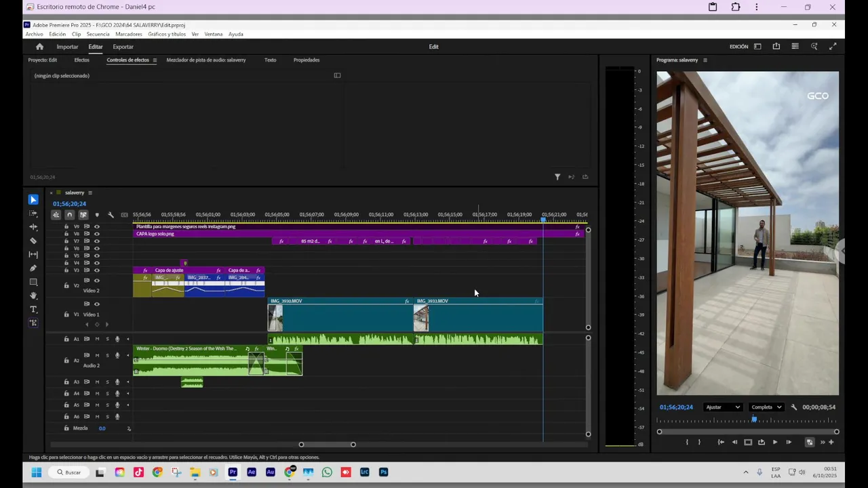
Task: Switch to the Efectos panel tab
Action: [x=81, y=60]
